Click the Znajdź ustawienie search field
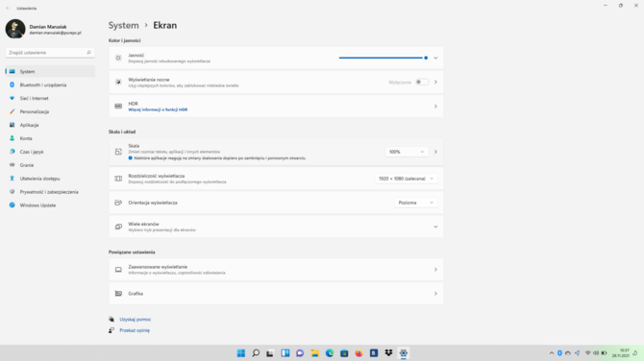The height and width of the screenshot is (361, 644). coord(50,53)
